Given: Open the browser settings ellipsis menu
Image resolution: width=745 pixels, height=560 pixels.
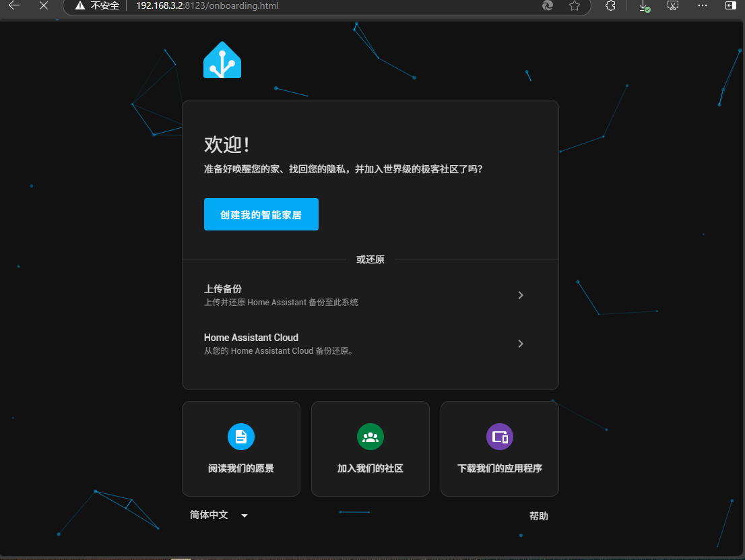Looking at the screenshot, I should pos(703,6).
